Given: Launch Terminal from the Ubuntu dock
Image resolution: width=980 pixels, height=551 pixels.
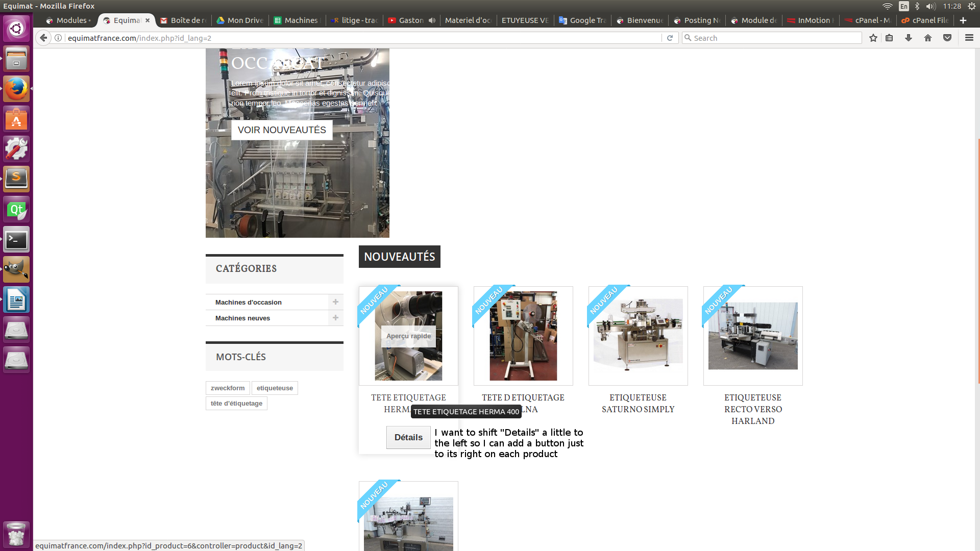Looking at the screenshot, I should 16,240.
